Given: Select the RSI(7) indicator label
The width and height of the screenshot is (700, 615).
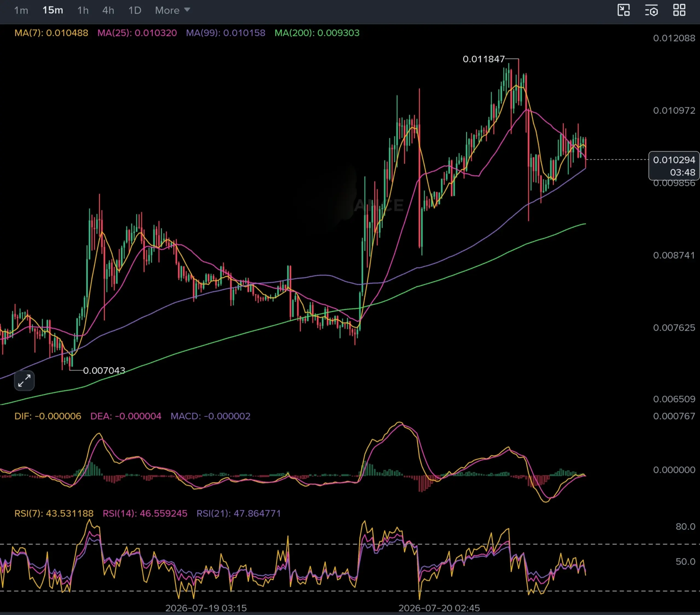Looking at the screenshot, I should pyautogui.click(x=54, y=513).
